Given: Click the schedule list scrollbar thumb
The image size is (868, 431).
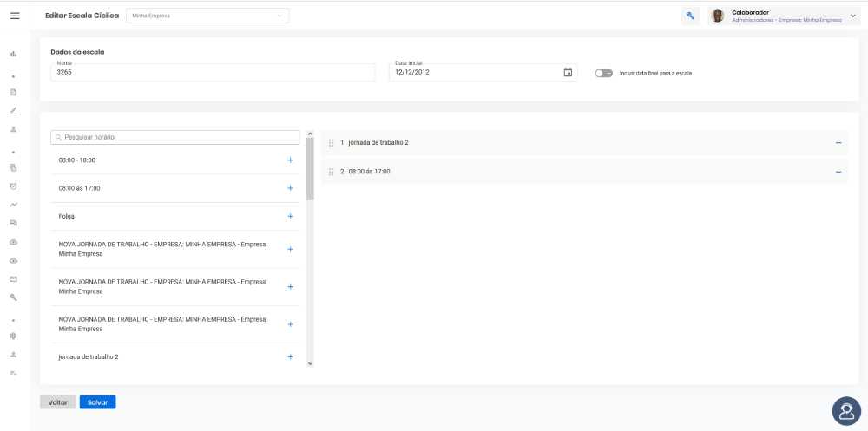Looking at the screenshot, I should [x=310, y=169].
